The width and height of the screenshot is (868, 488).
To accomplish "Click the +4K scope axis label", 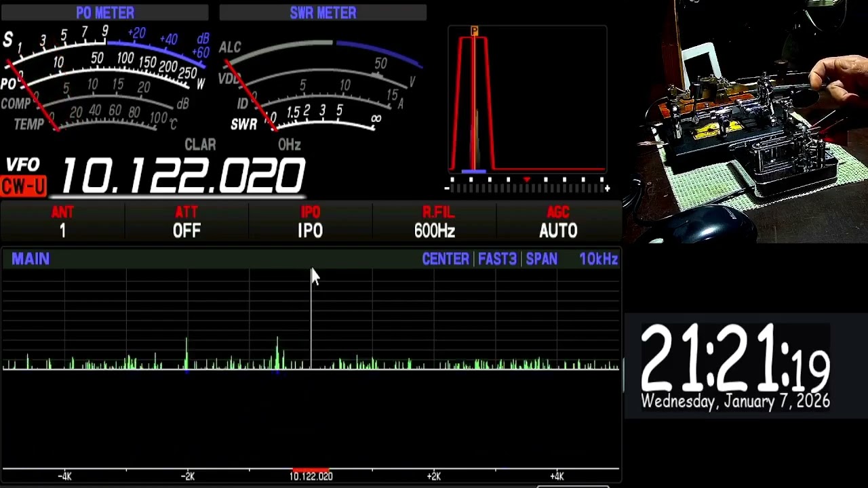I will coord(557,476).
